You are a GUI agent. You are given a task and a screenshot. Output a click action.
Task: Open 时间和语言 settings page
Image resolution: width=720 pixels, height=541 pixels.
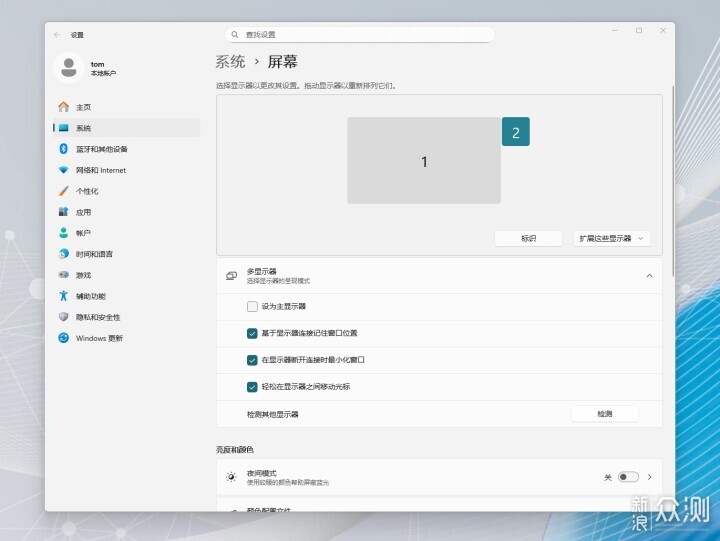[x=127, y=254]
